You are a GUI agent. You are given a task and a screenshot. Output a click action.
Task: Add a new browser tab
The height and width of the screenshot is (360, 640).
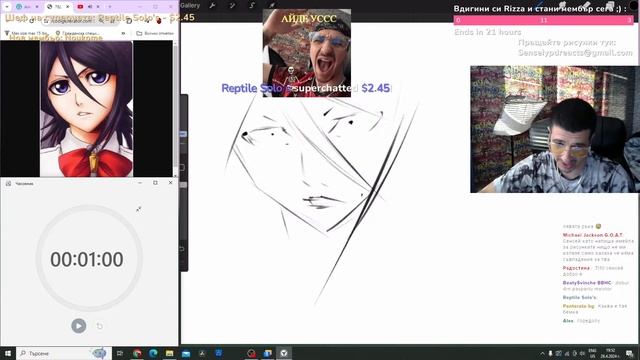click(109, 7)
